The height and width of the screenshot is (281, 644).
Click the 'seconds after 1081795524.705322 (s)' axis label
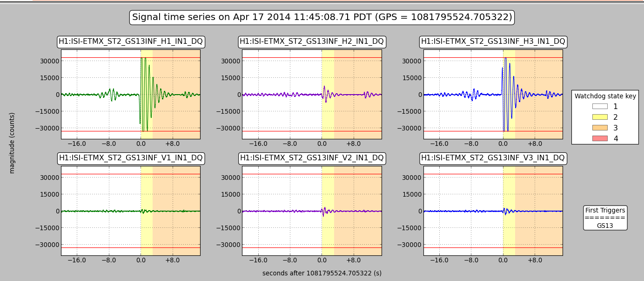click(x=322, y=273)
